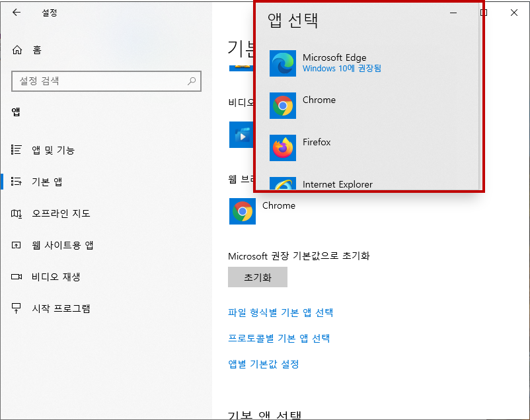Viewport: 530px width, 420px height.
Task: Click the 오프라인 지도 map icon
Action: pyautogui.click(x=17, y=213)
